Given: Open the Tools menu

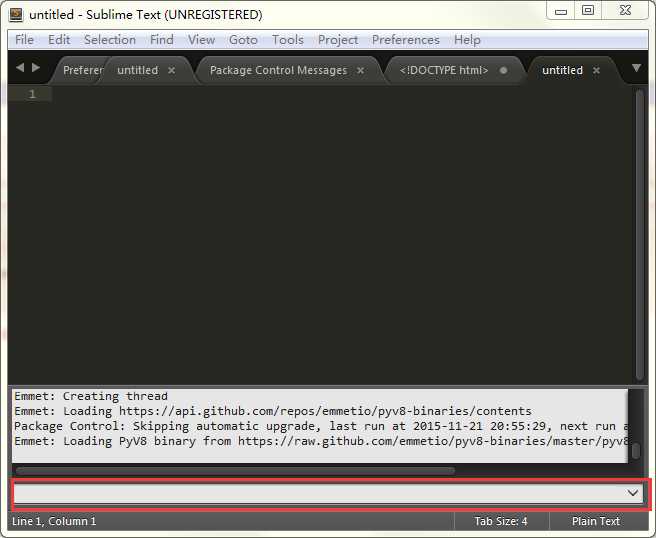Looking at the screenshot, I should tap(288, 40).
